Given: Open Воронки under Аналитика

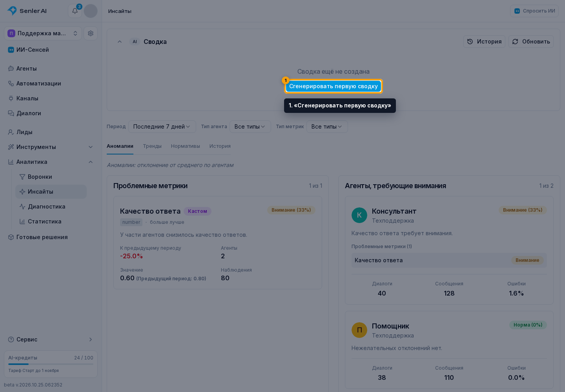Looking at the screenshot, I should (51, 177).
